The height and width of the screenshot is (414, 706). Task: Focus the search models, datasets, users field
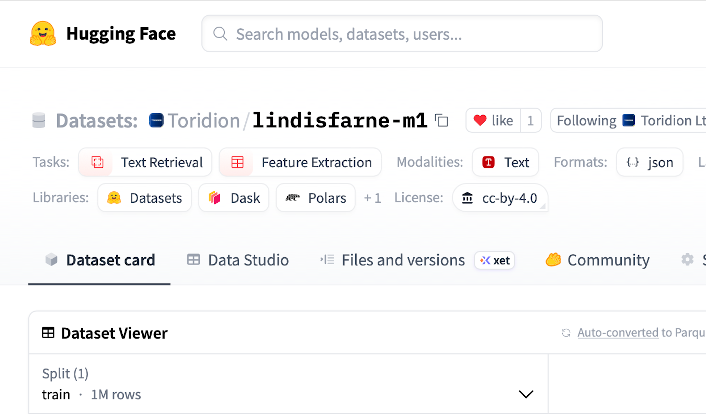402,34
